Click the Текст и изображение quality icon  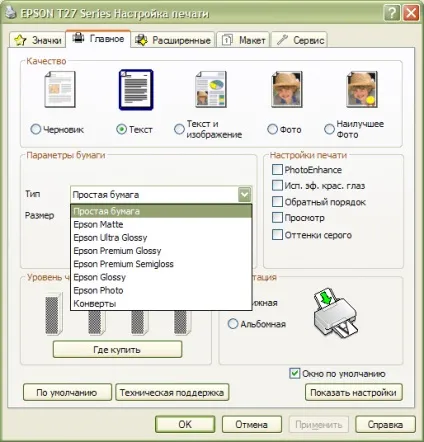pos(211,89)
